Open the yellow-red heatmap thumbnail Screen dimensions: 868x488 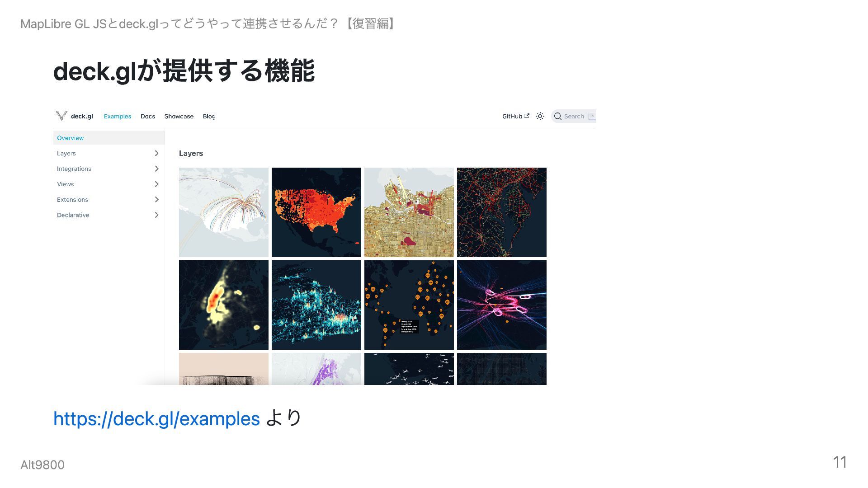click(x=224, y=305)
